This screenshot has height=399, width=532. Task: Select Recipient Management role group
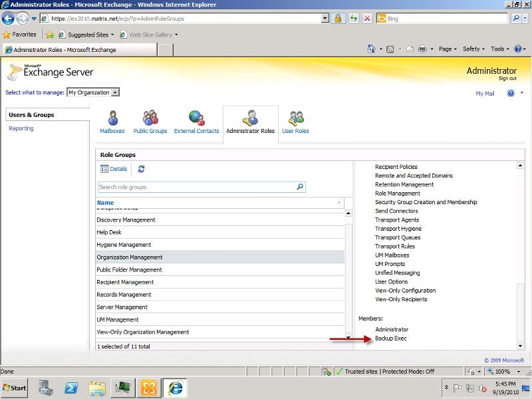click(x=220, y=282)
